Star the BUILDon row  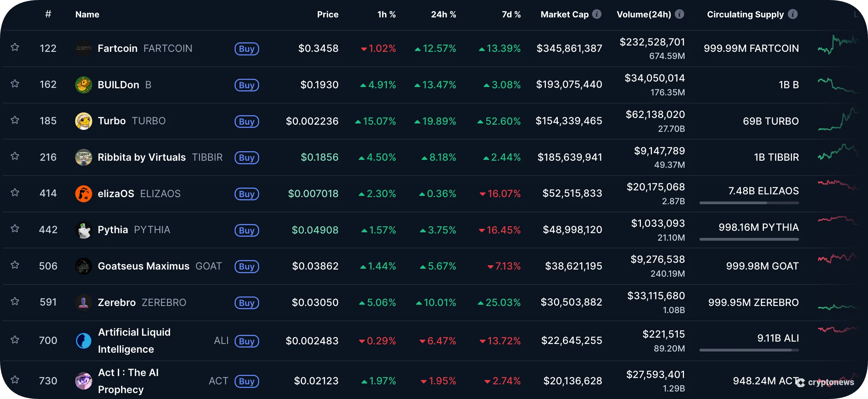point(15,83)
